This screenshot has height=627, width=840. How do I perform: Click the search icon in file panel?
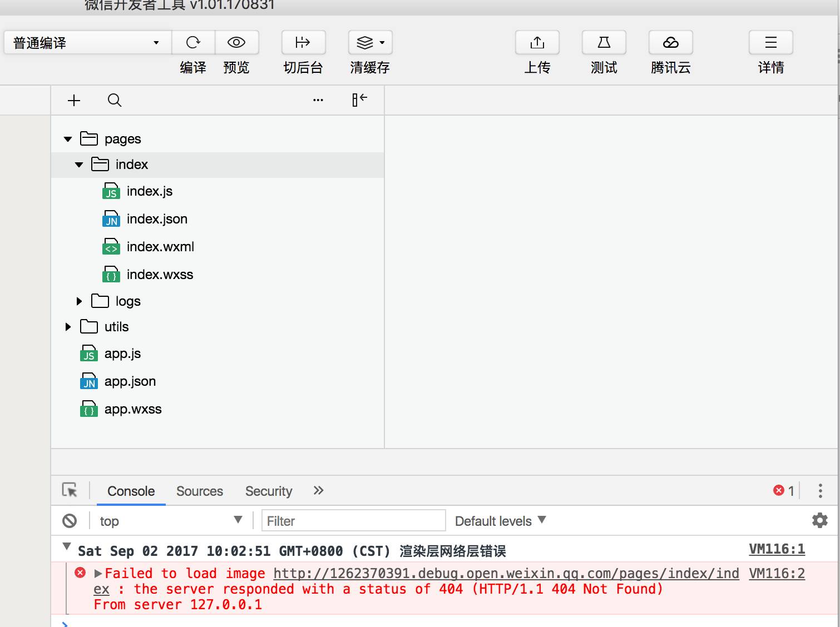coord(115,100)
